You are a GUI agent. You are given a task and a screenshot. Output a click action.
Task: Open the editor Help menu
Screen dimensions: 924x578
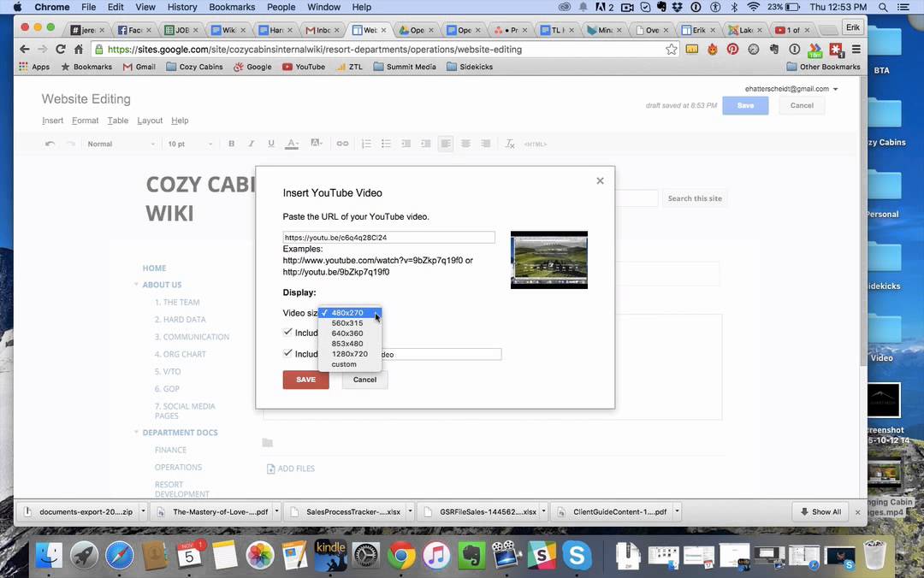coord(180,121)
